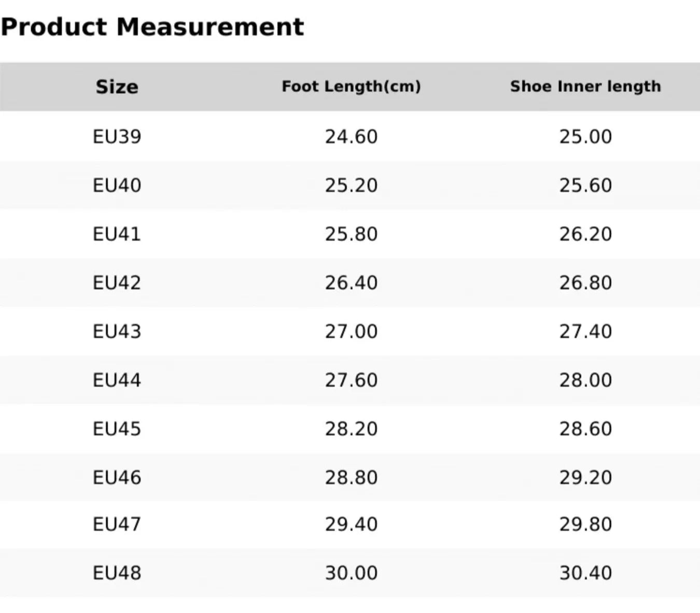This screenshot has width=700, height=613.
Task: Select the EU43 size label
Action: coord(117,331)
